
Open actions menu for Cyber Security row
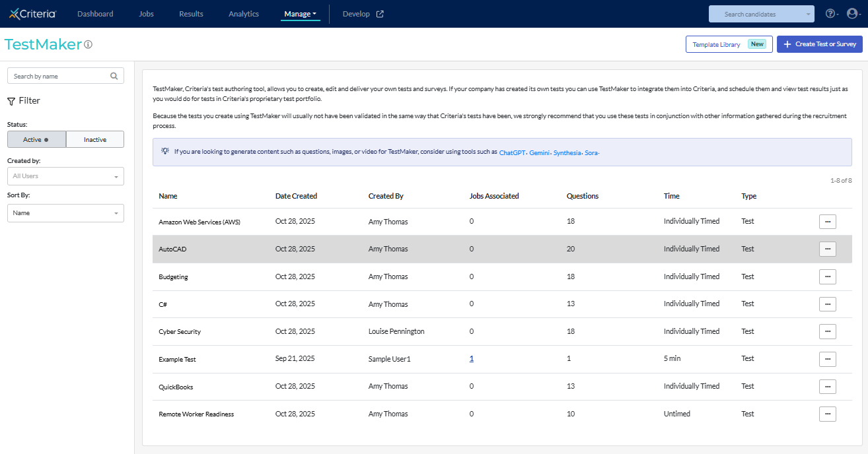[827, 331]
